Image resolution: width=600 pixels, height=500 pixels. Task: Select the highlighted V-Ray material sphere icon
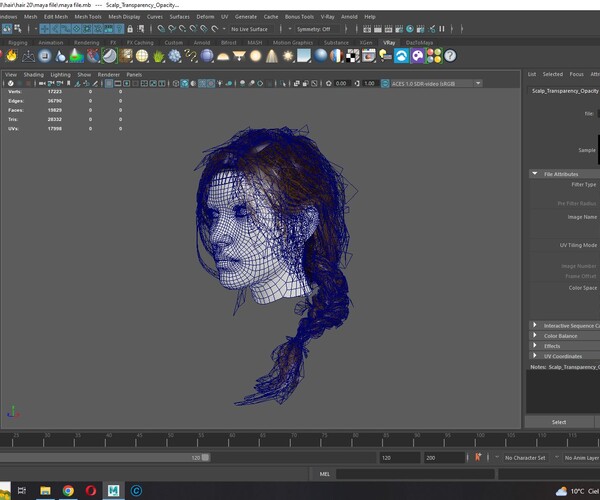coord(109,56)
